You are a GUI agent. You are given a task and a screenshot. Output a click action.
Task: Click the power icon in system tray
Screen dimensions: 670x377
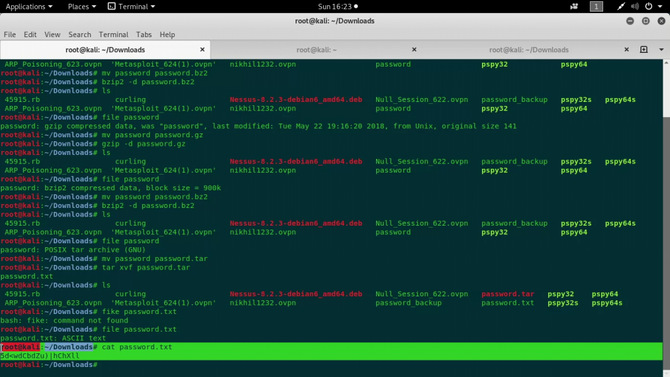649,6
